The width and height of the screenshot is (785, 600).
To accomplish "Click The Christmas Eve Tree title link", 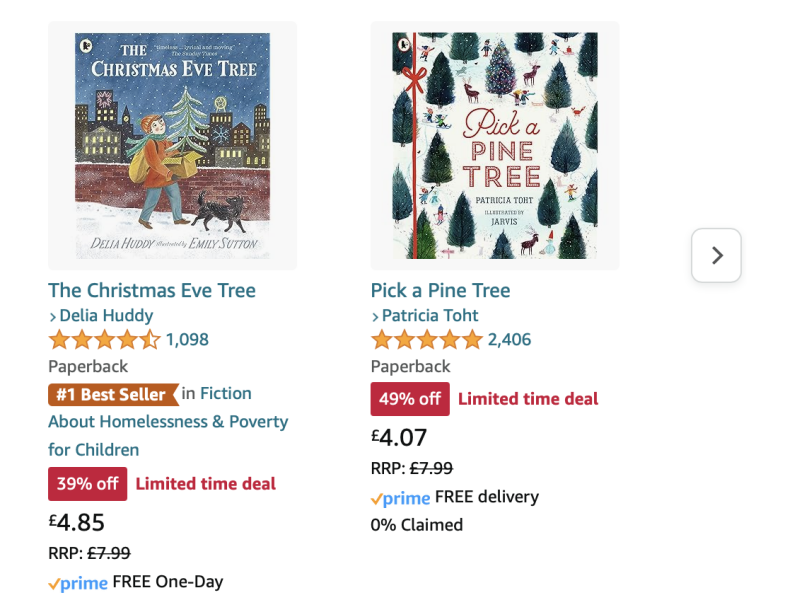I will point(152,290).
